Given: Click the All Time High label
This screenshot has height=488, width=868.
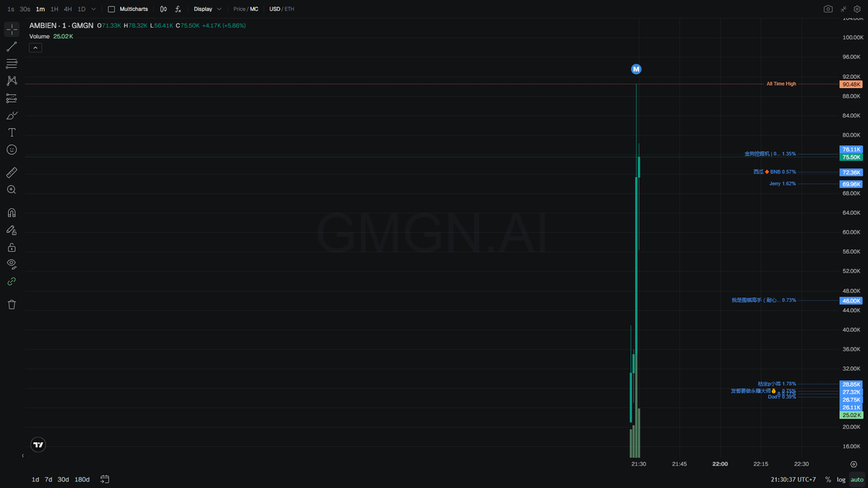Looking at the screenshot, I should 781,84.
